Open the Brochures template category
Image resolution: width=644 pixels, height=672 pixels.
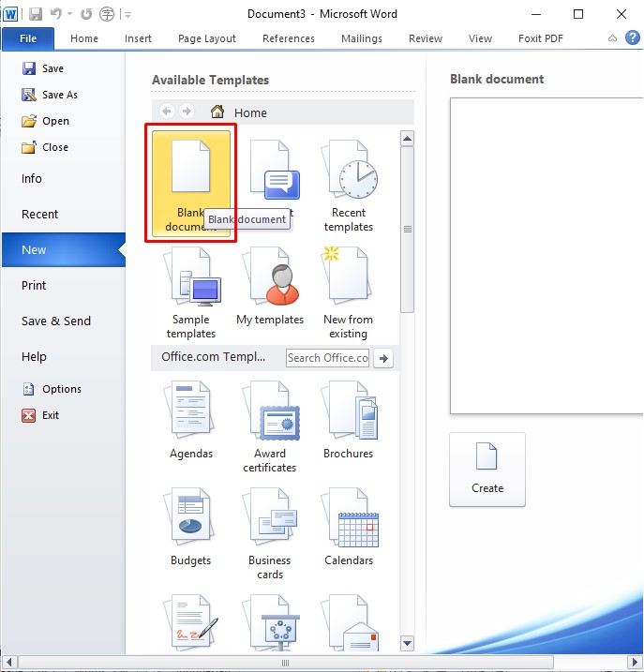tap(349, 420)
